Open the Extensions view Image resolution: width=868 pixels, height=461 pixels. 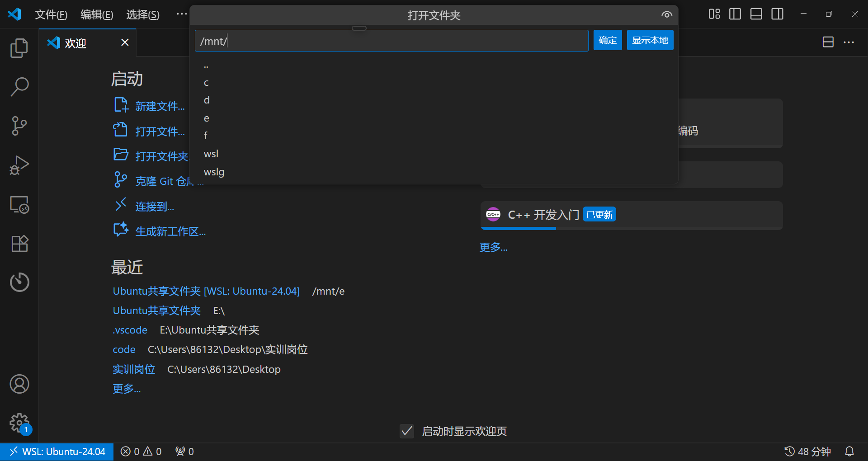click(x=19, y=244)
